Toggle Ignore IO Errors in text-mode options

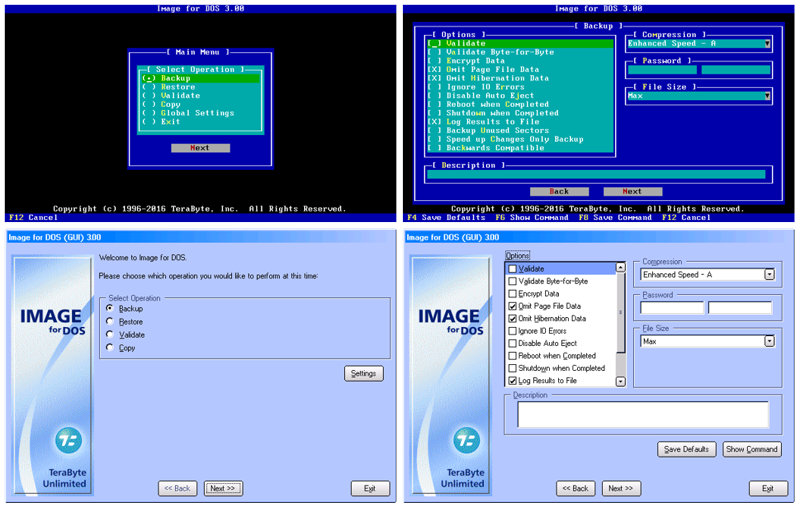click(x=520, y=87)
